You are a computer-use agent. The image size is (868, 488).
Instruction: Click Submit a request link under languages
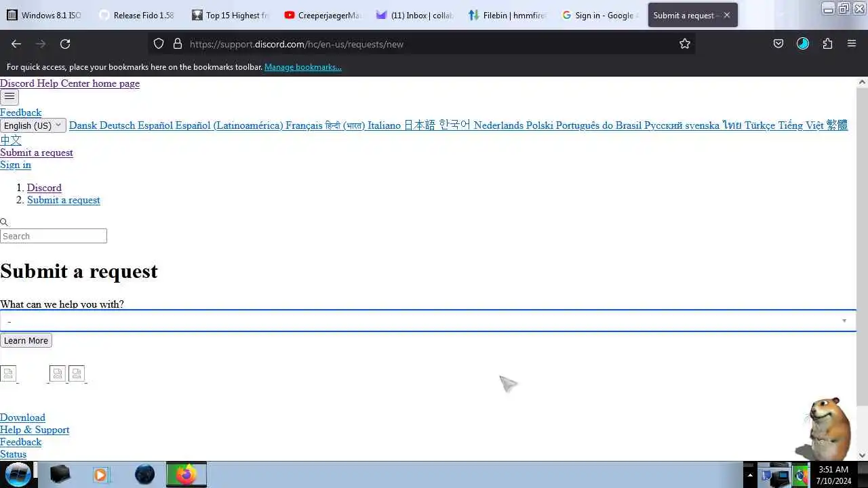point(37,152)
